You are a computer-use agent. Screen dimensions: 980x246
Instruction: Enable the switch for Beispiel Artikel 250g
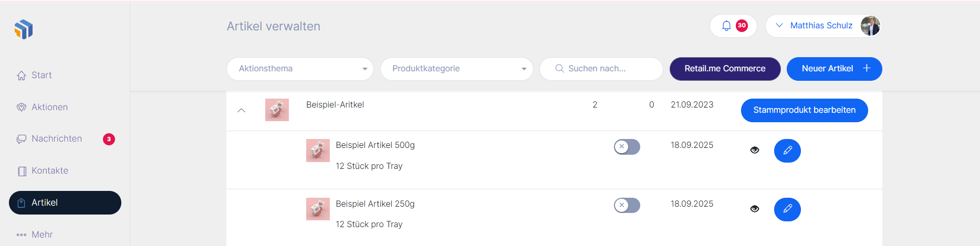(627, 205)
